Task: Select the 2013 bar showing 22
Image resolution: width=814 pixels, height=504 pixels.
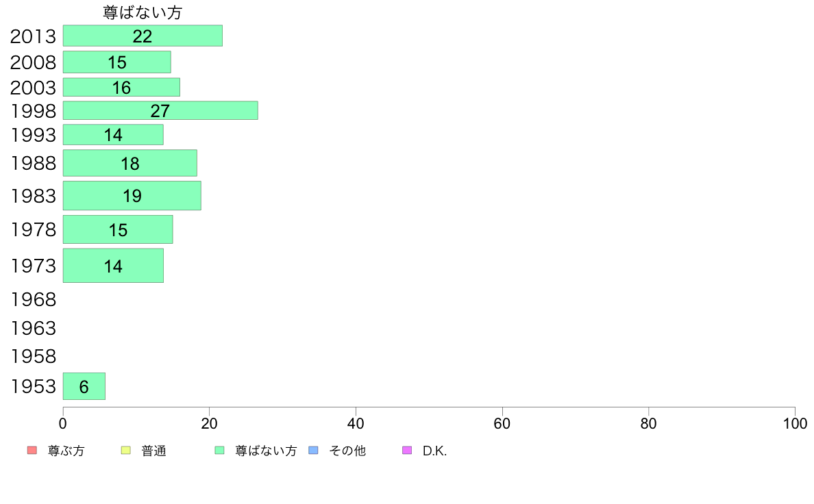Action: [143, 36]
